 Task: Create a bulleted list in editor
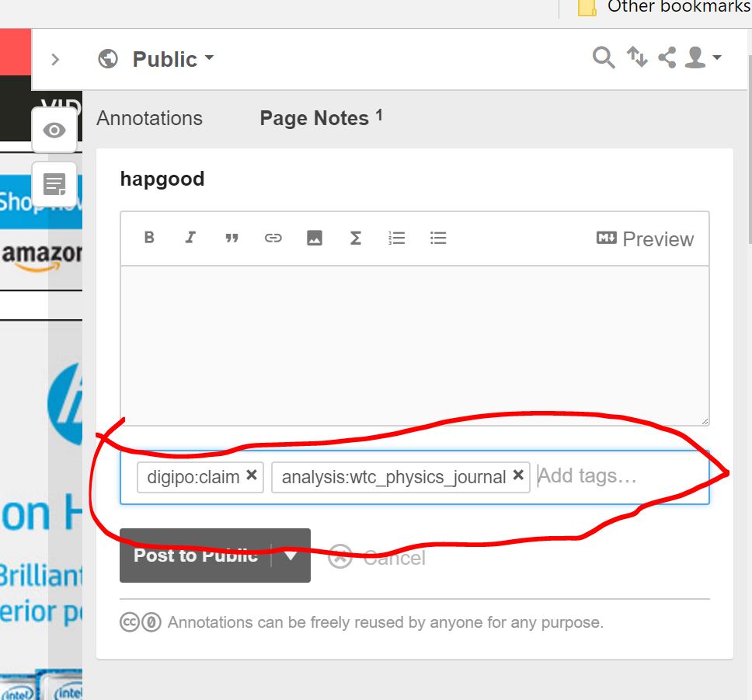(438, 238)
